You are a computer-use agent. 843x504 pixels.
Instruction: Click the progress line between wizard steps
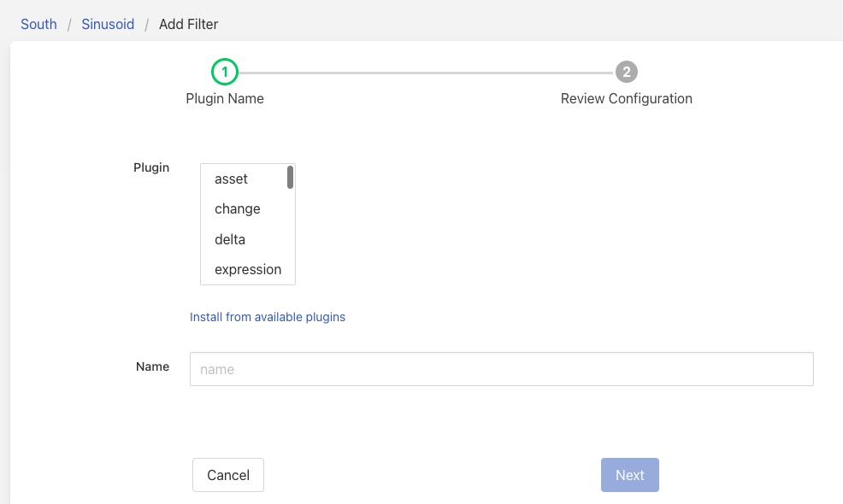click(426, 73)
